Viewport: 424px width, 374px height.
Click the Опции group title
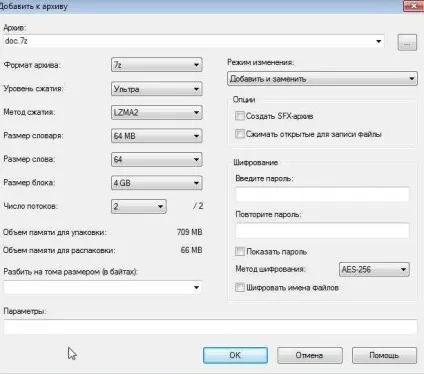[x=244, y=100]
